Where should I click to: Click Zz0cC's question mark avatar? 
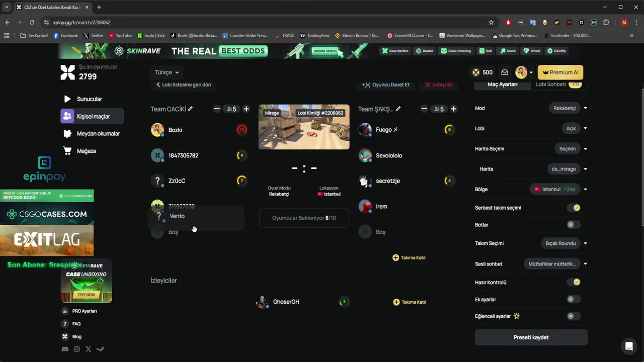tap(157, 180)
